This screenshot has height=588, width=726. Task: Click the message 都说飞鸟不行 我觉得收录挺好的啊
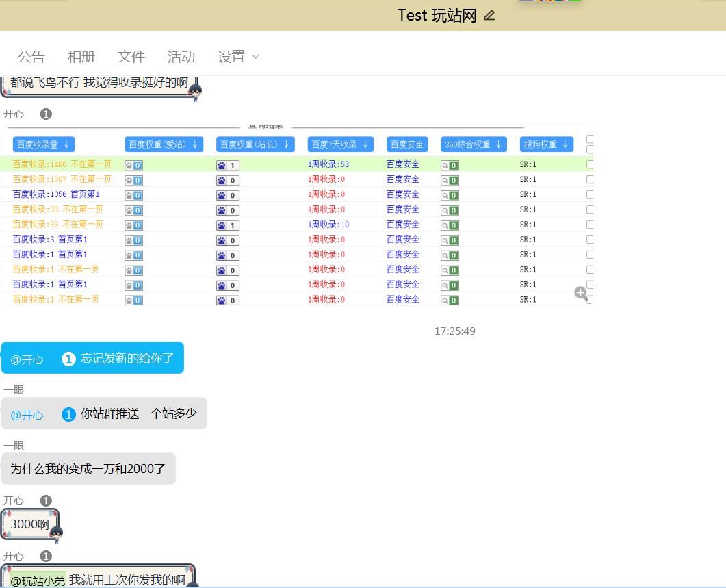(x=99, y=84)
